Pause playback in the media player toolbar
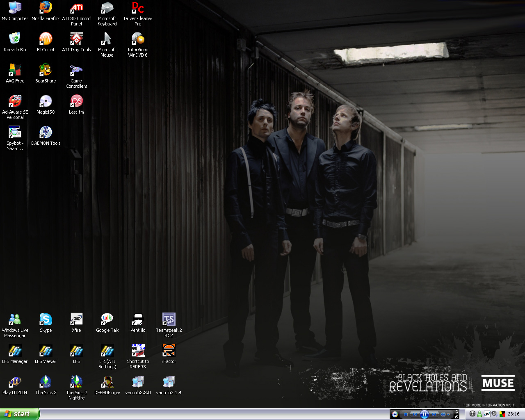Screen dimensions: 525x420 (425, 414)
